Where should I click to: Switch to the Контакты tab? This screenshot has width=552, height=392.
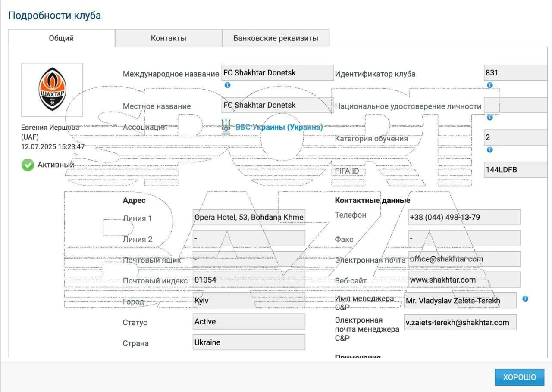[169, 38]
